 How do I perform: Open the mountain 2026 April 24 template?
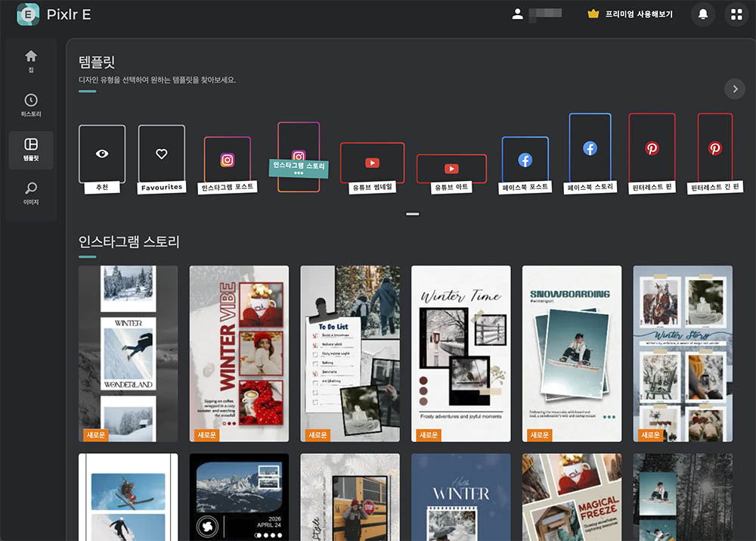(x=239, y=497)
